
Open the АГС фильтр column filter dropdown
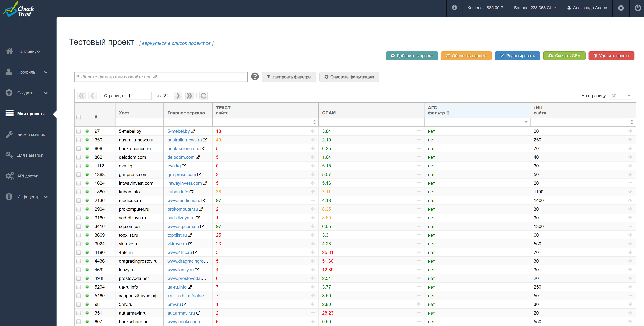coord(526,122)
